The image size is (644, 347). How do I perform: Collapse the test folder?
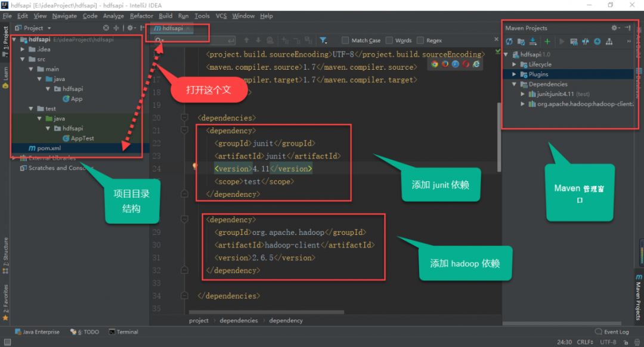[x=31, y=109]
